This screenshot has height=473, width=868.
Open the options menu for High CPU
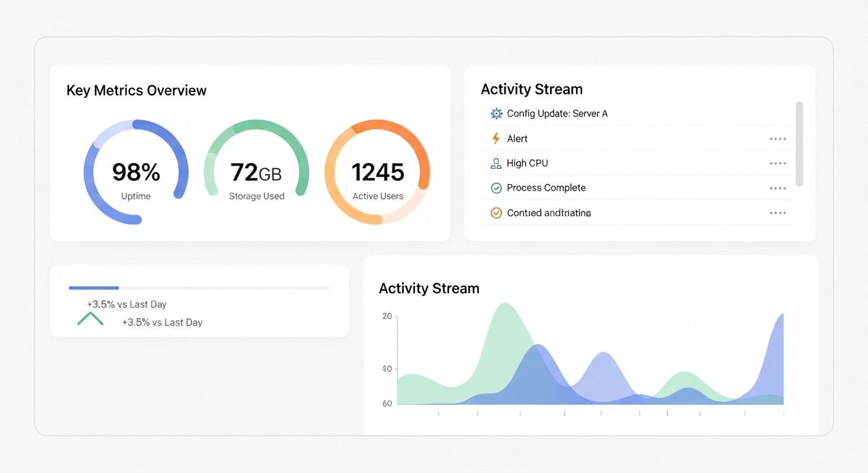pyautogui.click(x=777, y=163)
